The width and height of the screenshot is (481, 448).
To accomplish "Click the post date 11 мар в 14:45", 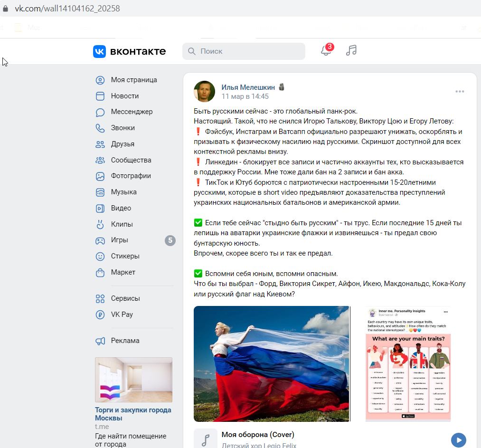I will (x=245, y=96).
